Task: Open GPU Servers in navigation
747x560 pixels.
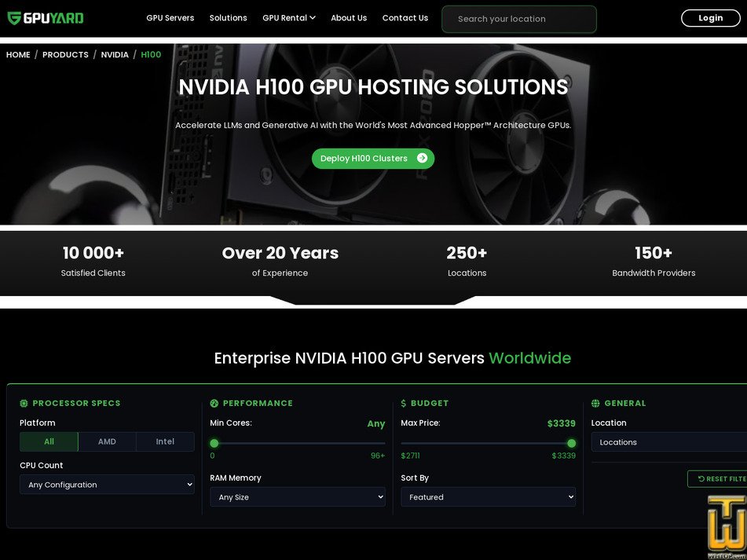Action: (x=170, y=17)
